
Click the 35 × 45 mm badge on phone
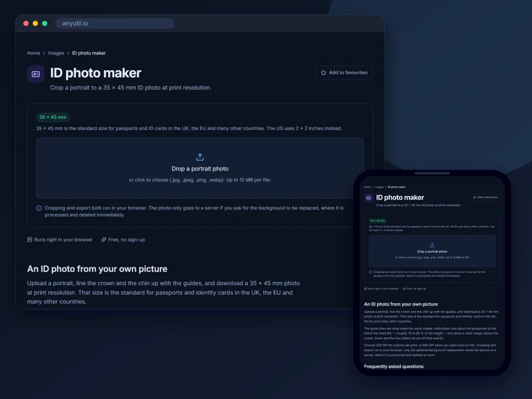click(377, 220)
